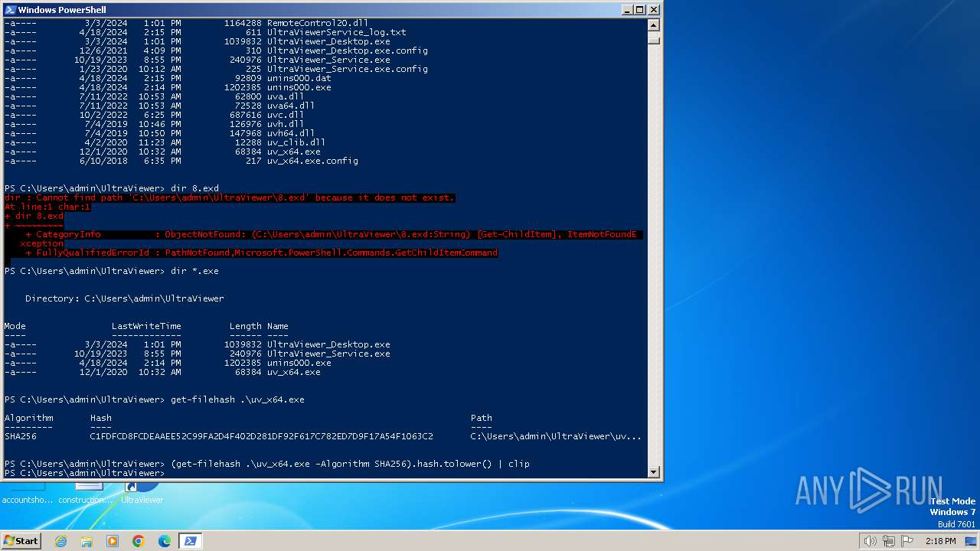Click uvh.dll in the file listing
The height and width of the screenshot is (551, 980).
pyautogui.click(x=286, y=124)
